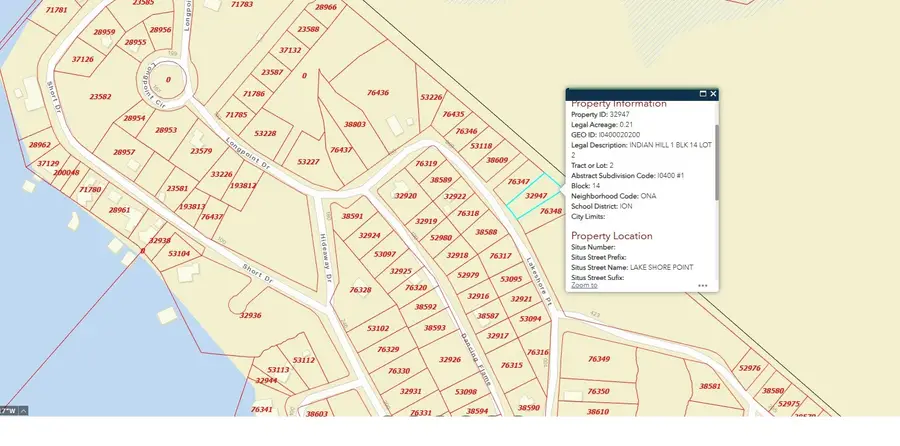Click parcel 76349 on the map
Image resolution: width=900 pixels, height=446 pixels.
598,359
